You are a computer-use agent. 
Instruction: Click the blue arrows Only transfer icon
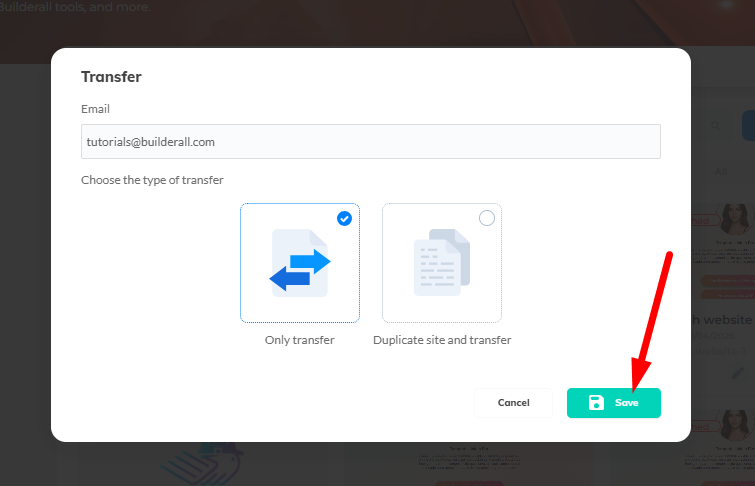tap(300, 262)
